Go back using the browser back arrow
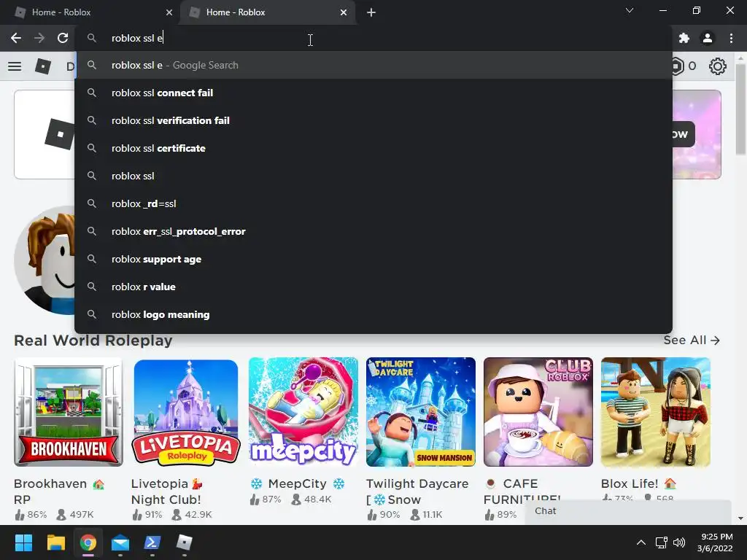 tap(16, 38)
